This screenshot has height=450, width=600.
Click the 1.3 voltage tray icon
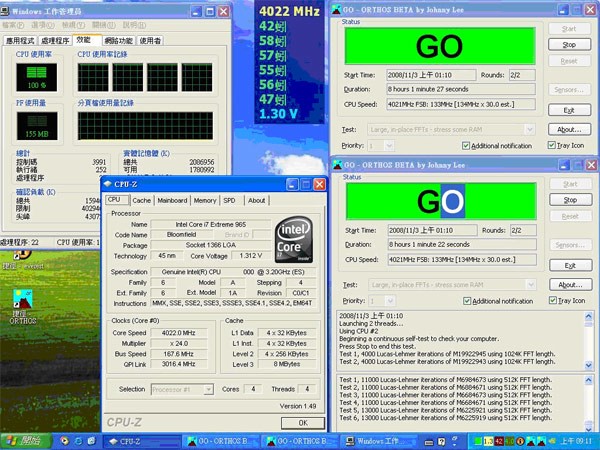(x=489, y=442)
